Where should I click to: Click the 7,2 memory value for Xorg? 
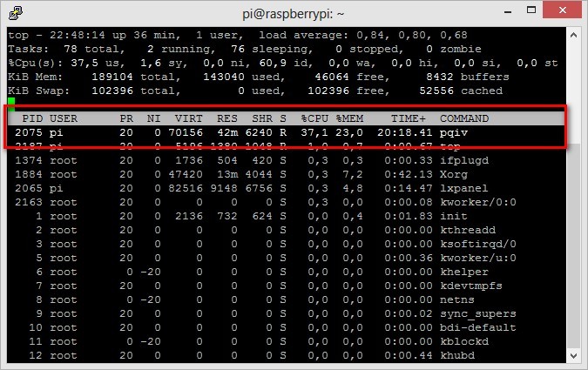point(353,174)
